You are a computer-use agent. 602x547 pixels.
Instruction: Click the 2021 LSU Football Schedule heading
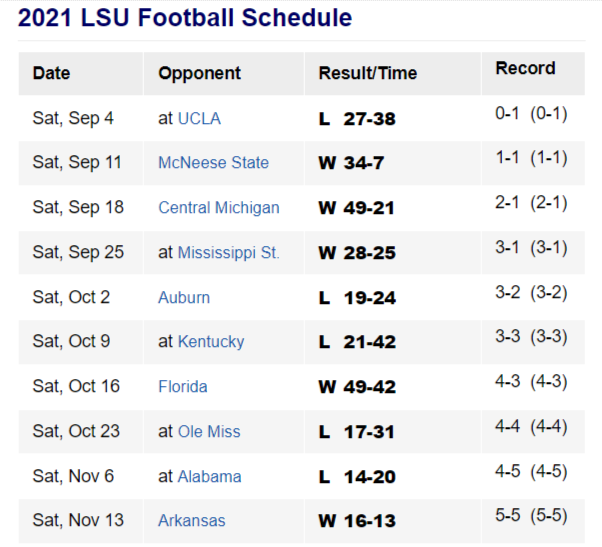click(185, 18)
